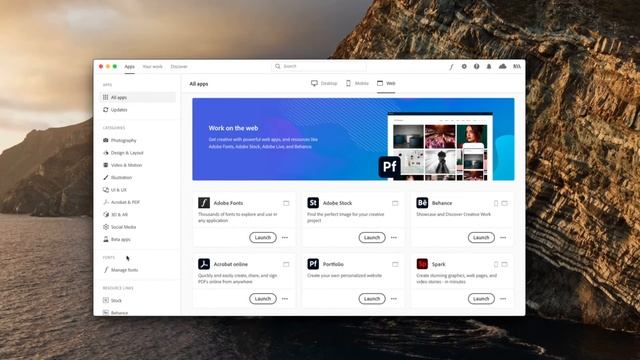Screen dimensions: 640x360
Task: Click the Work on the web banner
Action: (x=353, y=139)
